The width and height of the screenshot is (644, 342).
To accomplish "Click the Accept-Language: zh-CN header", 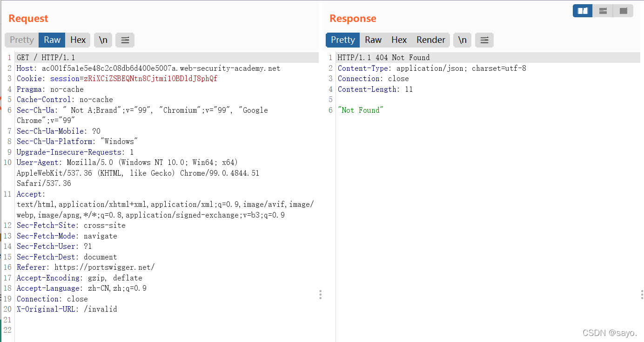I will [x=81, y=288].
